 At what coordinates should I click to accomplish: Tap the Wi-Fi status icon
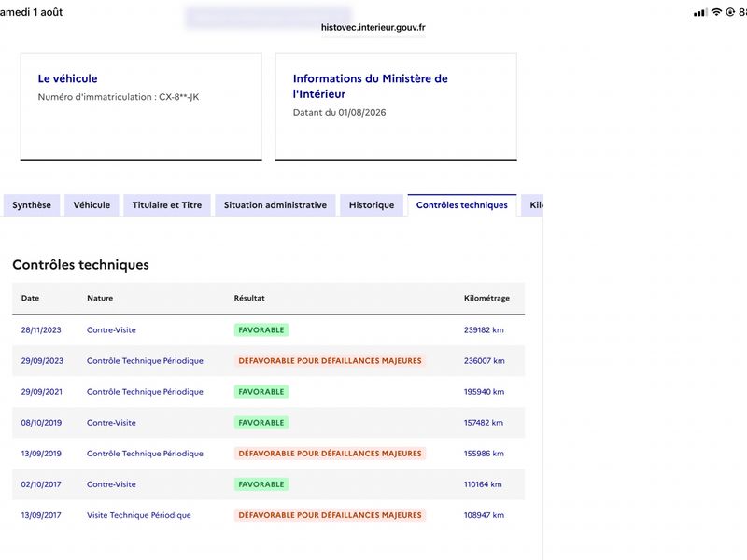716,12
